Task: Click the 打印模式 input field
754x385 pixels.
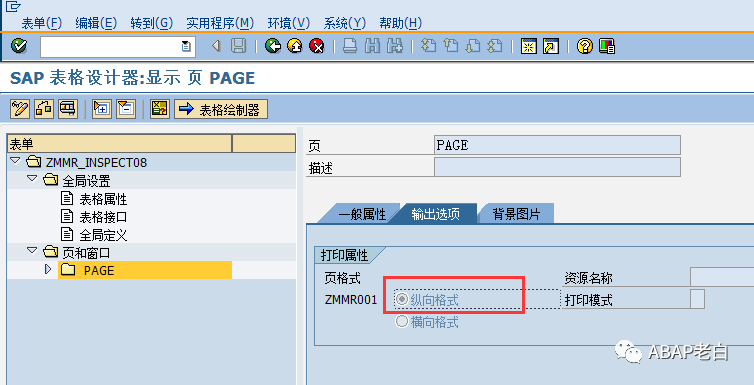Action: click(698, 299)
